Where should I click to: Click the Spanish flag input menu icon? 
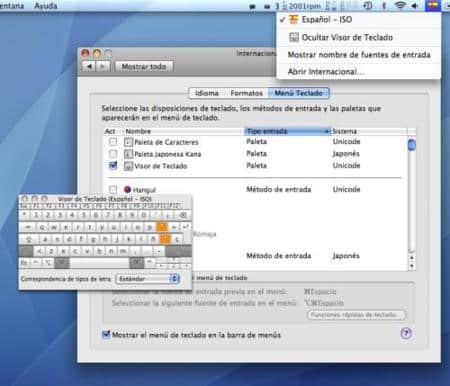pos(432,5)
